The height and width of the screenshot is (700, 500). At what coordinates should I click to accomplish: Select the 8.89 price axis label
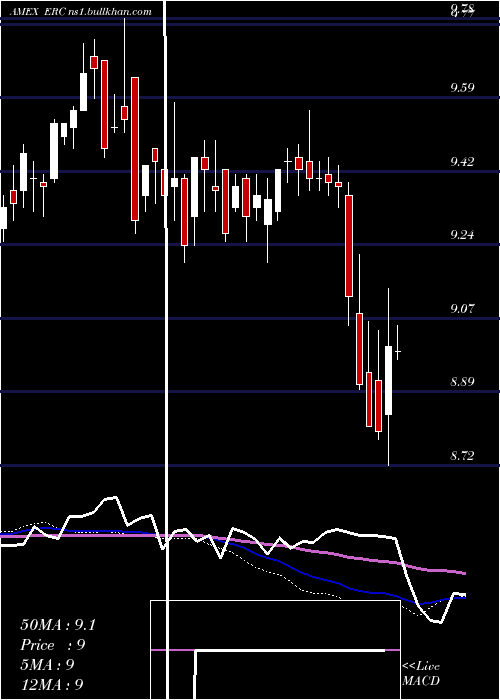[x=462, y=382]
